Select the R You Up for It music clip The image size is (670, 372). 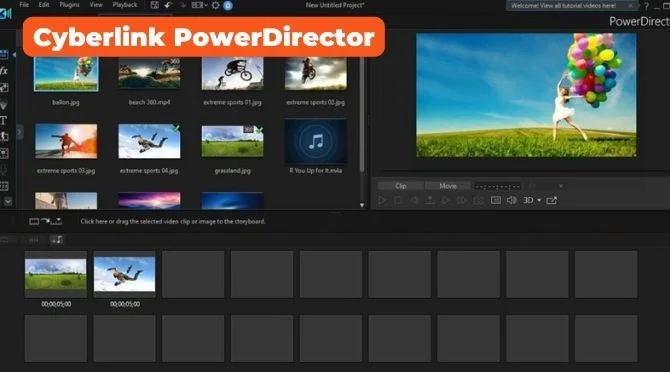(316, 141)
